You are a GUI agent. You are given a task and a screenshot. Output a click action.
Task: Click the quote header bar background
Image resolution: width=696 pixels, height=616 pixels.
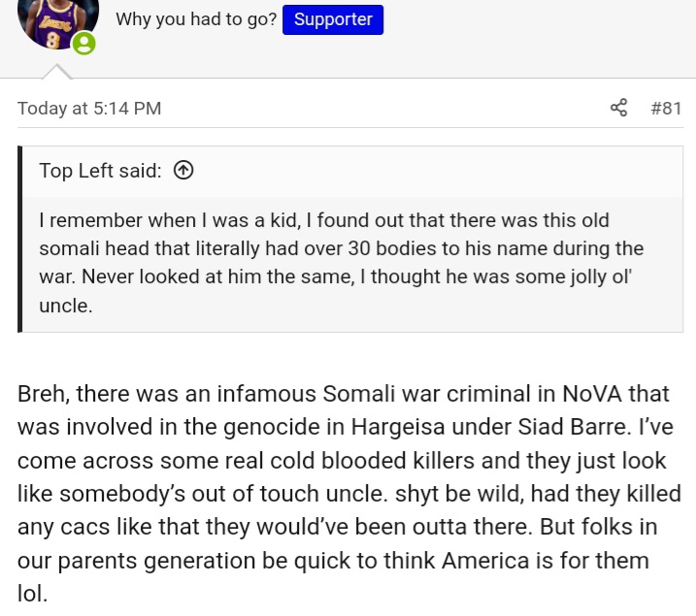coord(352,171)
